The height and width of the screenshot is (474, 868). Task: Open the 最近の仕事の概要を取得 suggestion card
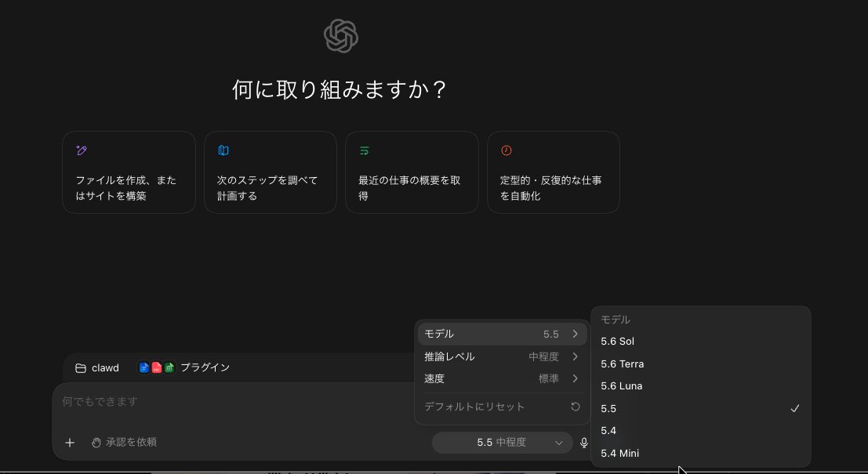point(412,172)
